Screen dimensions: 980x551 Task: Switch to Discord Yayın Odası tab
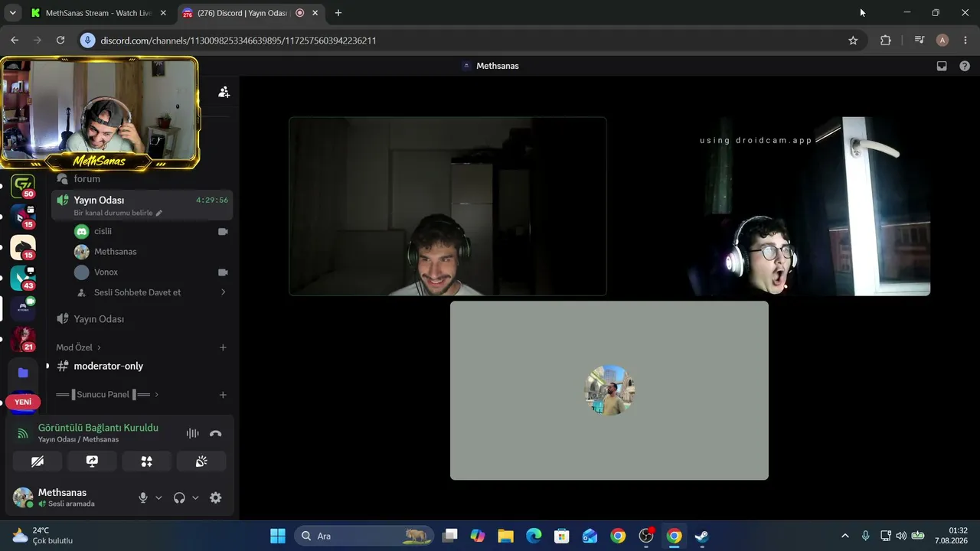click(242, 13)
